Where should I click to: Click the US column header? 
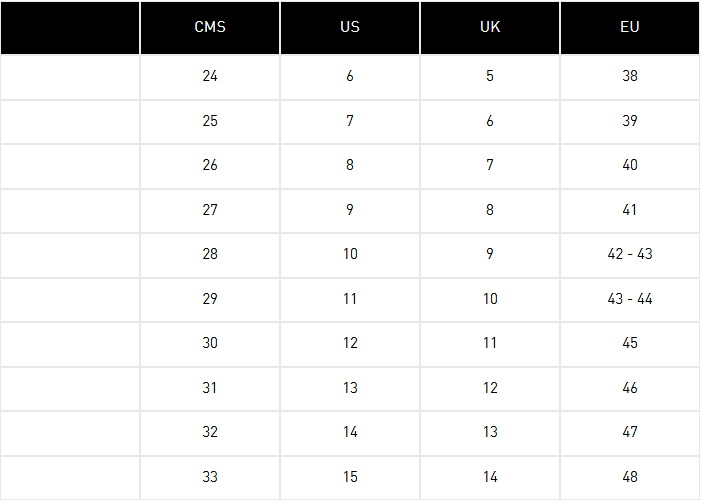[x=350, y=27]
